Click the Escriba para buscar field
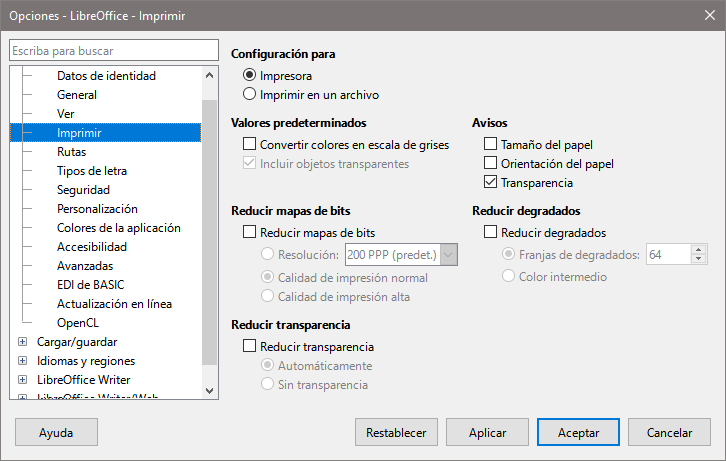 pos(114,50)
